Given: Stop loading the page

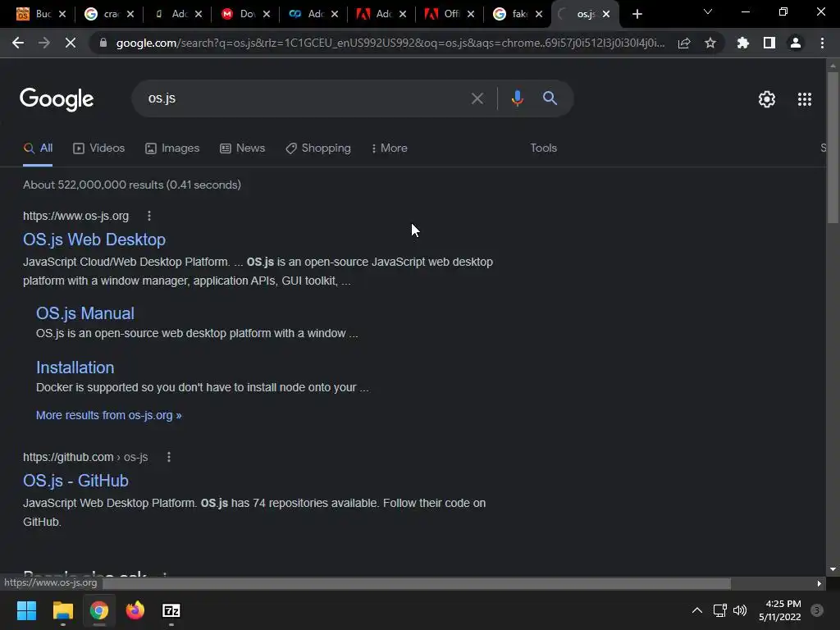Looking at the screenshot, I should click(x=71, y=43).
